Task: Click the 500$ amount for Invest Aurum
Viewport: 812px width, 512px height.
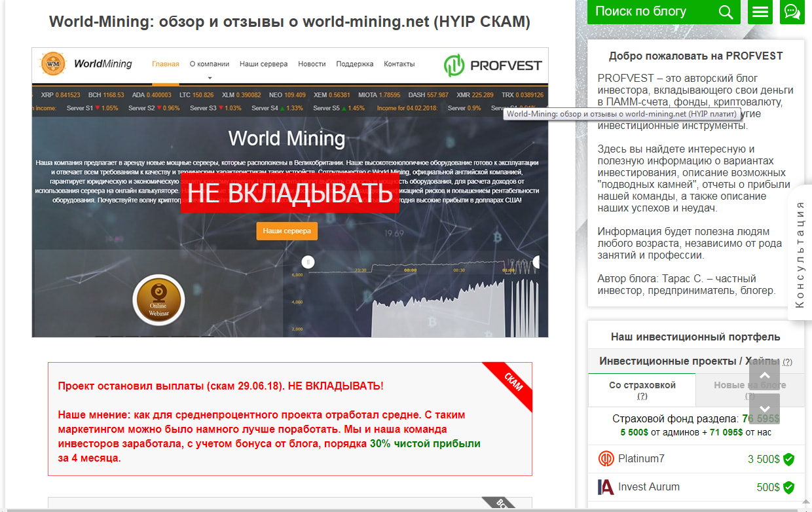Action: click(768, 487)
